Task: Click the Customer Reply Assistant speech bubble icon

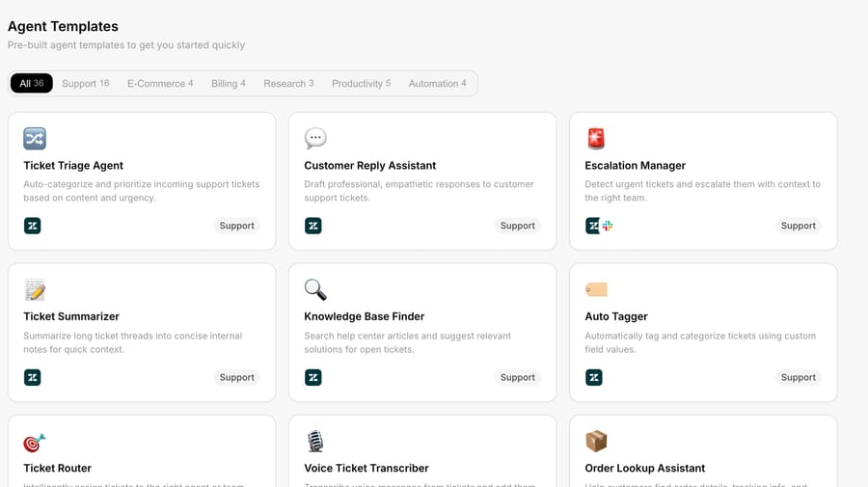Action: [x=315, y=138]
